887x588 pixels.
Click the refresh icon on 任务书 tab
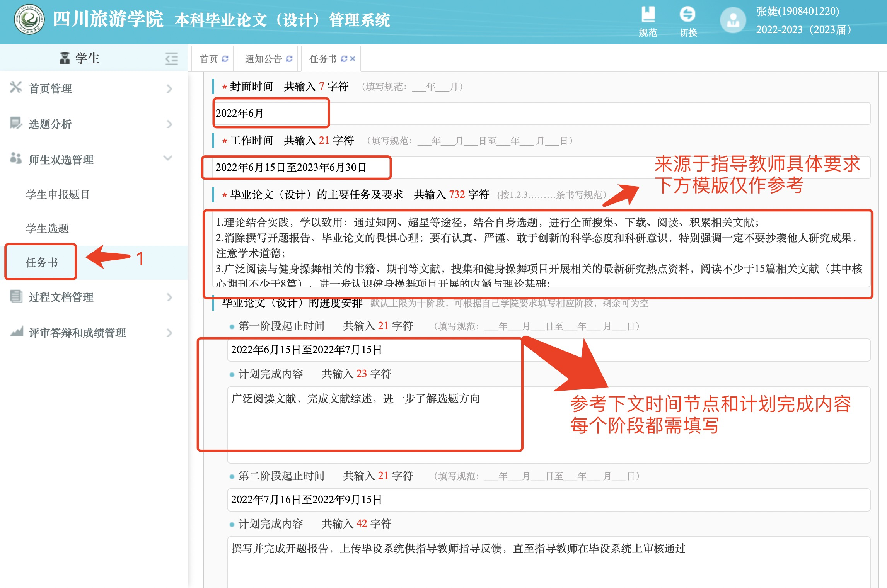[344, 59]
